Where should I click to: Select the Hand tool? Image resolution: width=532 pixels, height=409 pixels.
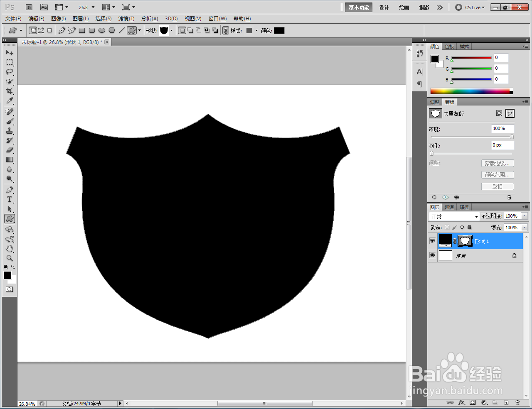click(x=10, y=249)
